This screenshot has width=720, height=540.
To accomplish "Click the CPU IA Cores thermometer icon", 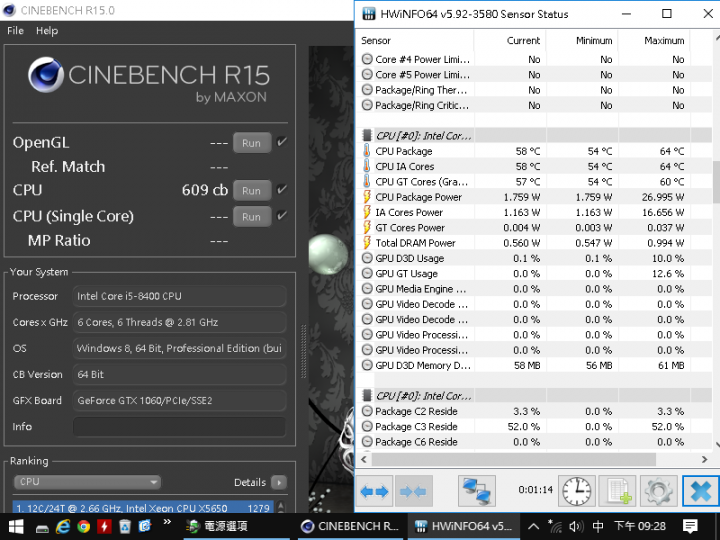I will click(366, 166).
